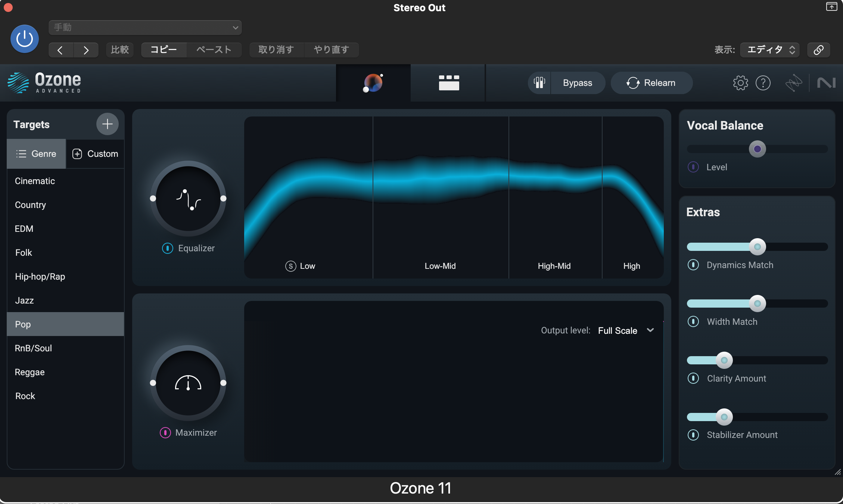The width and height of the screenshot is (843, 504).
Task: Click the Vocal Balance slider handle
Action: [x=758, y=149]
